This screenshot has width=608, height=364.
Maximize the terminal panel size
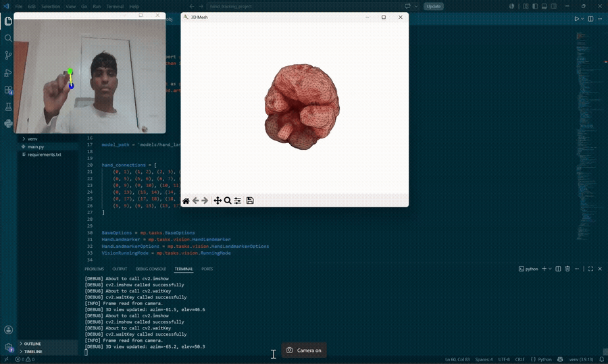click(590, 269)
